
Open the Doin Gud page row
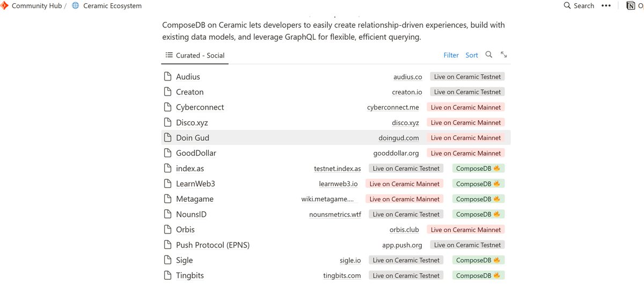pyautogui.click(x=336, y=138)
